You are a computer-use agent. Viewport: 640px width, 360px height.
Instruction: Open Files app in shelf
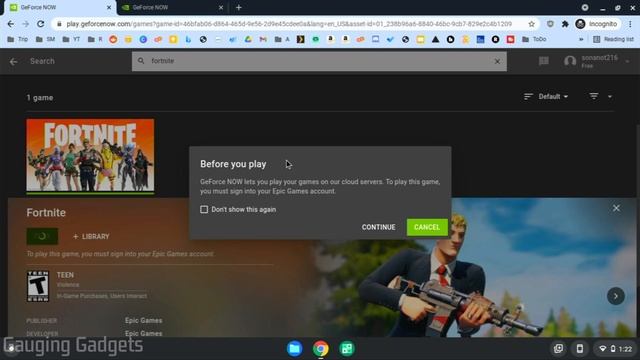(294, 349)
